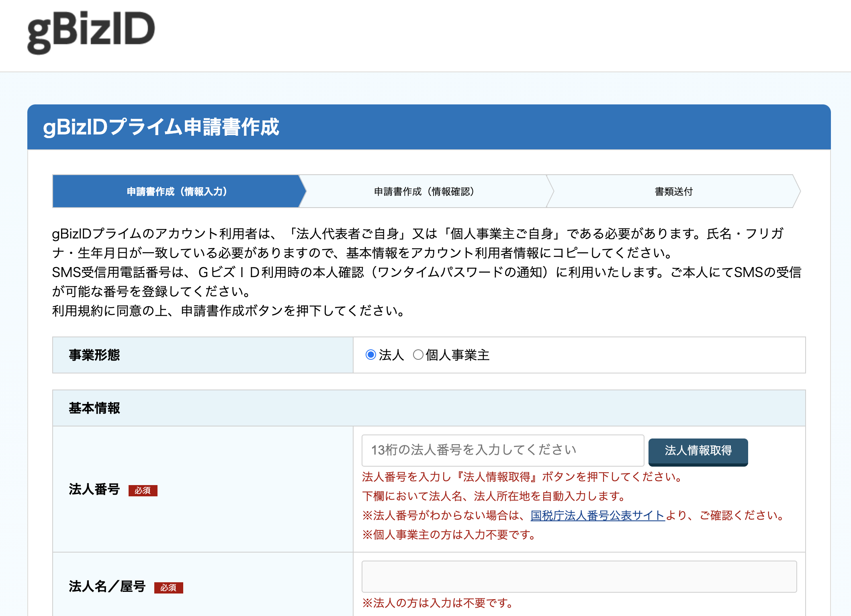Click the 書類送付 step
851x616 pixels.
coord(673,192)
